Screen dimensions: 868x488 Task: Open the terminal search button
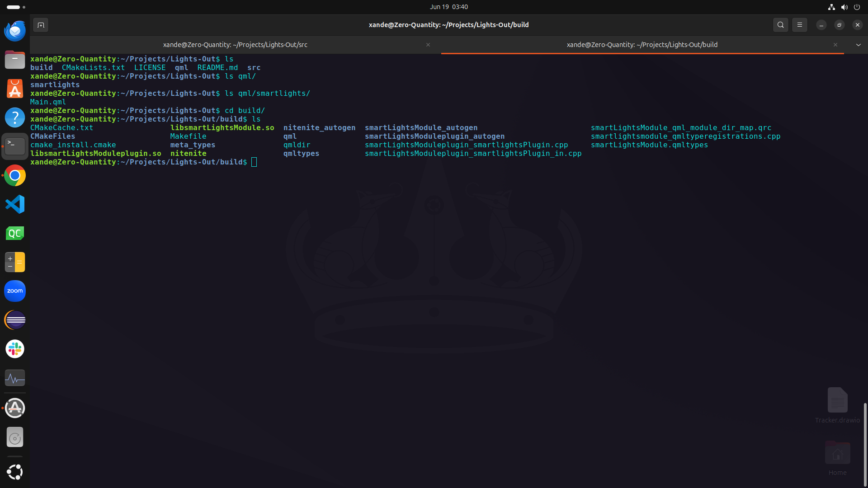point(781,25)
